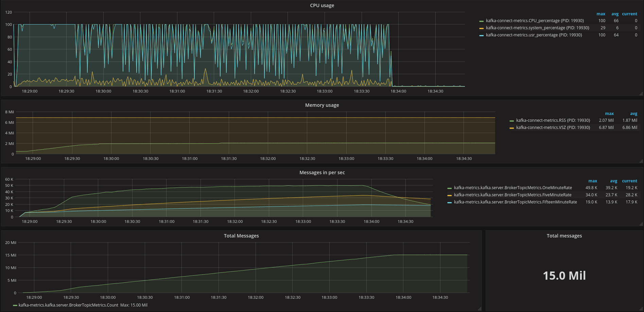Toggle the system_percentage series in the legend
This screenshot has height=312, width=644.
tap(537, 28)
